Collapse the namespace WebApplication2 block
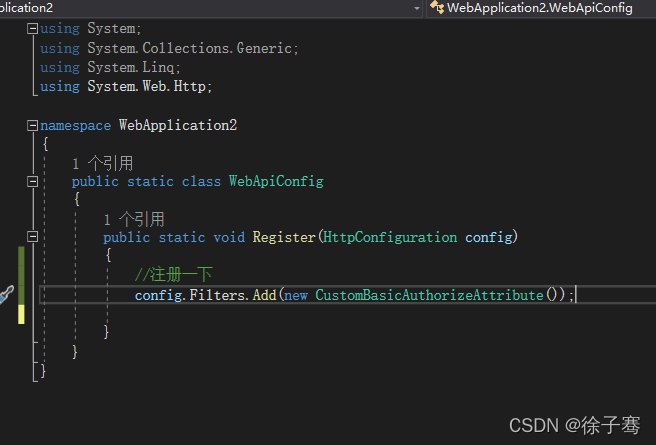 point(32,125)
